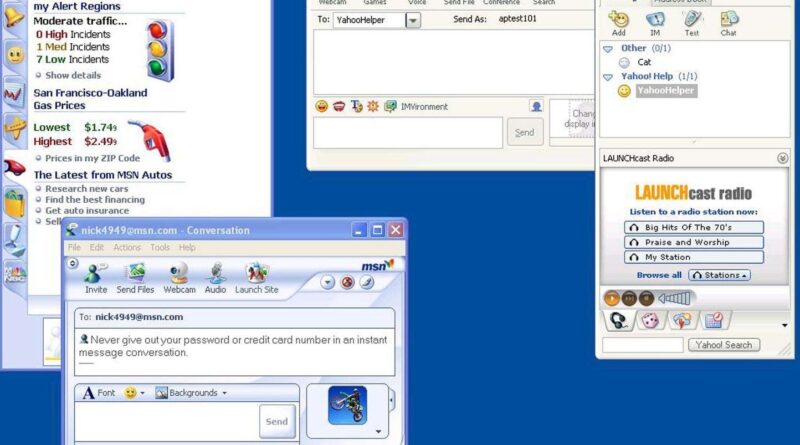Viewport: 800px width, 445px height.
Task: Collapse MSN toolbar with small round arrow
Action: [x=72, y=263]
